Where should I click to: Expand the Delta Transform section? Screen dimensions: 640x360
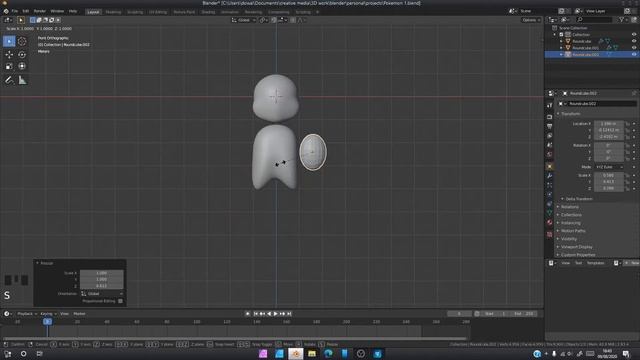coord(579,199)
